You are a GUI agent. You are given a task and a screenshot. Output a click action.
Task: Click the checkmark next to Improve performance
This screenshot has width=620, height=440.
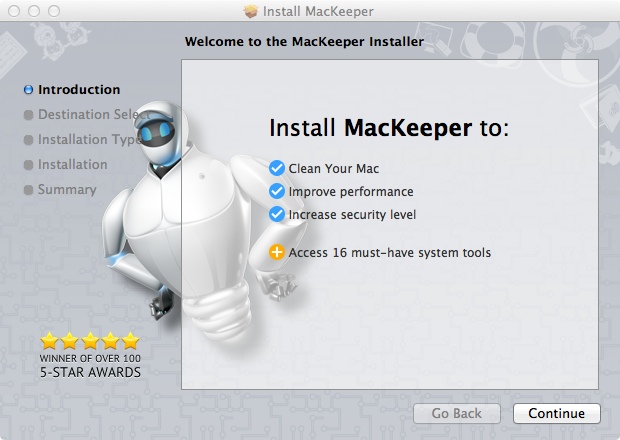pos(277,191)
